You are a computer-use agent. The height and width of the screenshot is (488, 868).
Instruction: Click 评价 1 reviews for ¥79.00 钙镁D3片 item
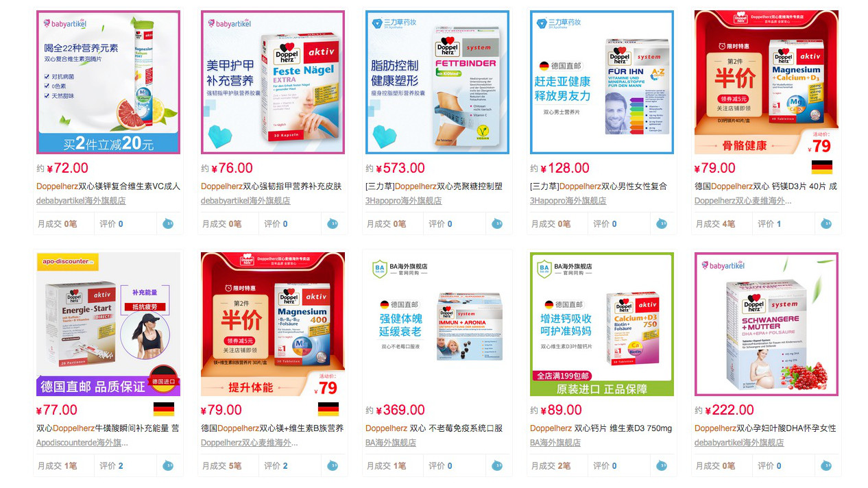769,223
